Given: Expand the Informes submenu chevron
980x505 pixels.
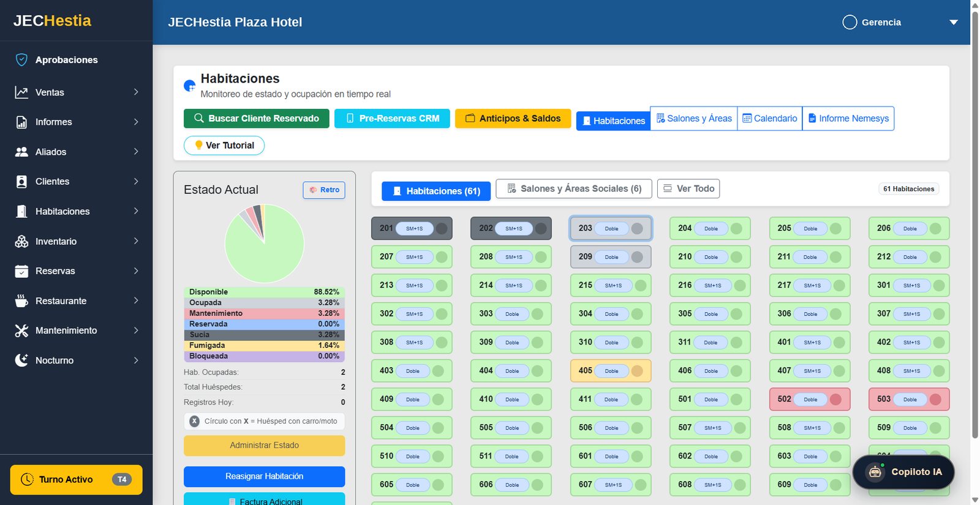Looking at the screenshot, I should [x=136, y=122].
